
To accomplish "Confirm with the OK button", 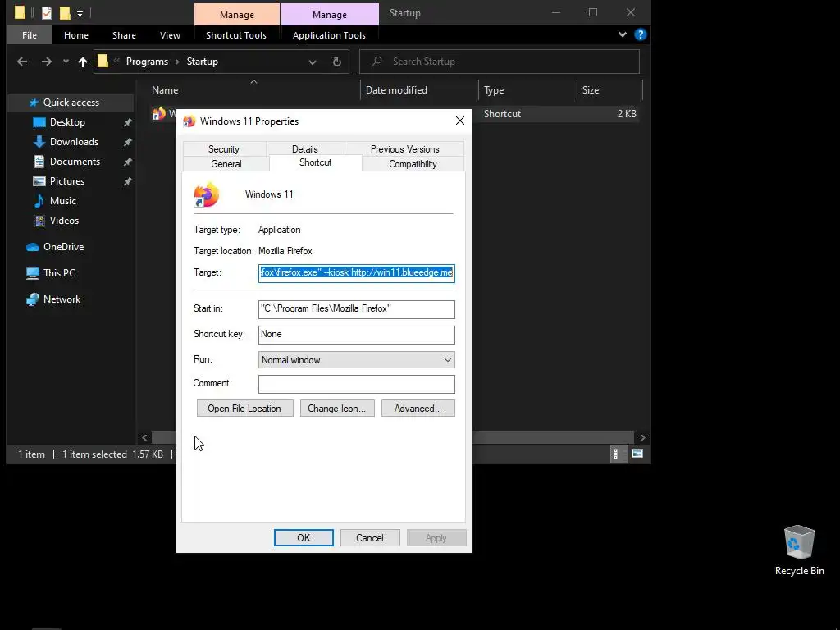I will pos(304,538).
